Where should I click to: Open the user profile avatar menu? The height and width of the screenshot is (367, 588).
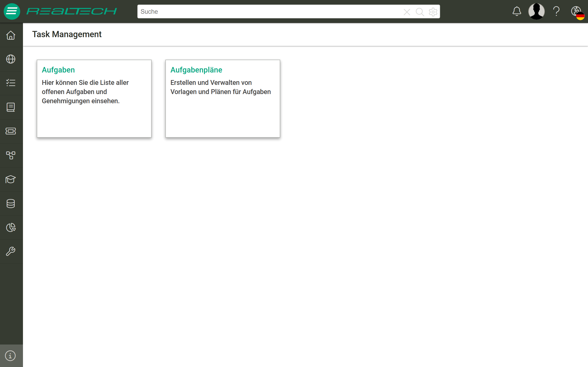click(x=536, y=11)
